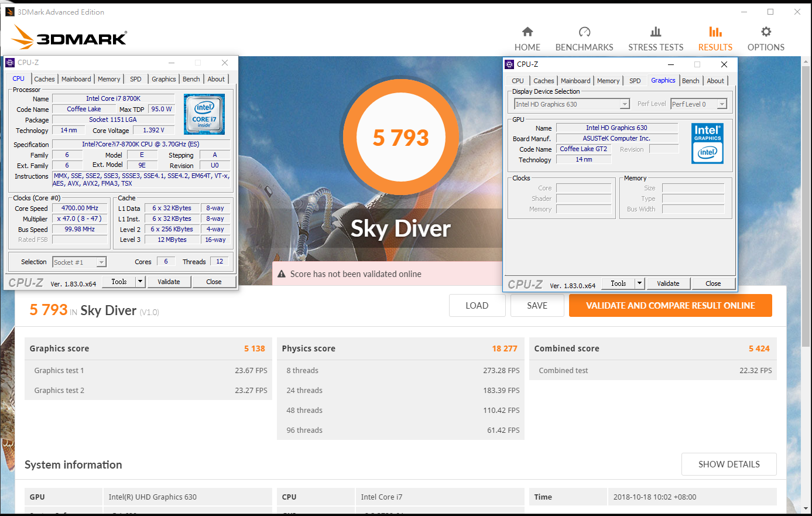Click Validate button in left CPU-Z
The image size is (812, 516).
(169, 282)
